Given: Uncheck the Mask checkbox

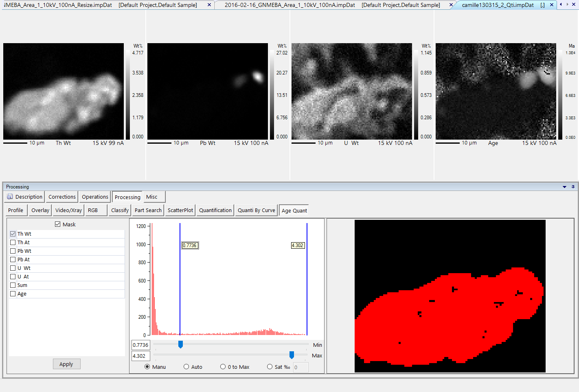Looking at the screenshot, I should click(x=58, y=224).
